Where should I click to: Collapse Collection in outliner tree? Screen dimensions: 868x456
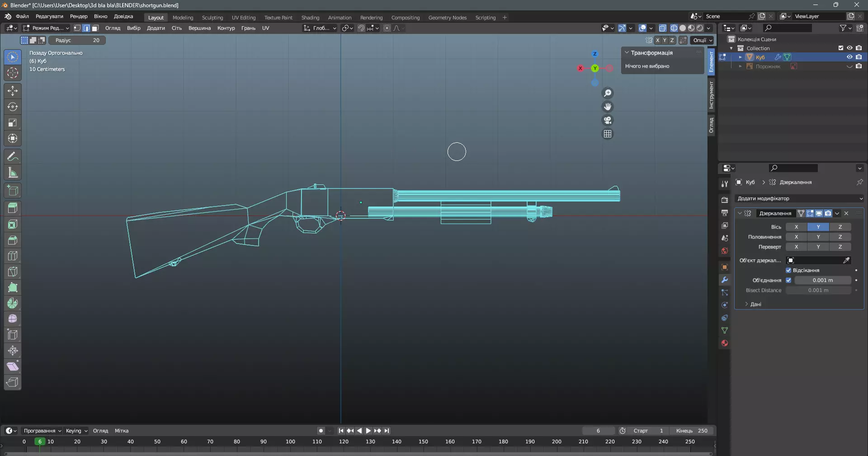pos(731,48)
